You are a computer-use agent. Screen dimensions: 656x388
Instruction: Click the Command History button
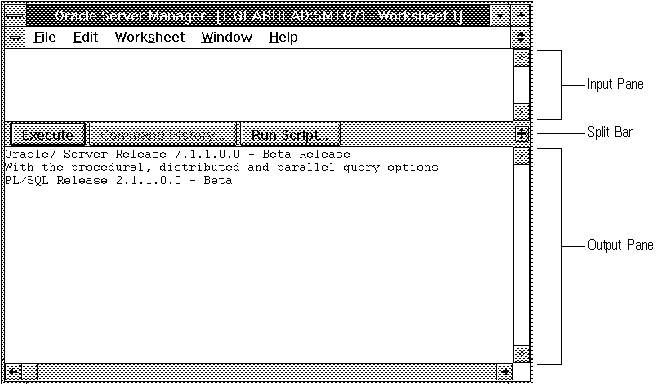pyautogui.click(x=163, y=134)
